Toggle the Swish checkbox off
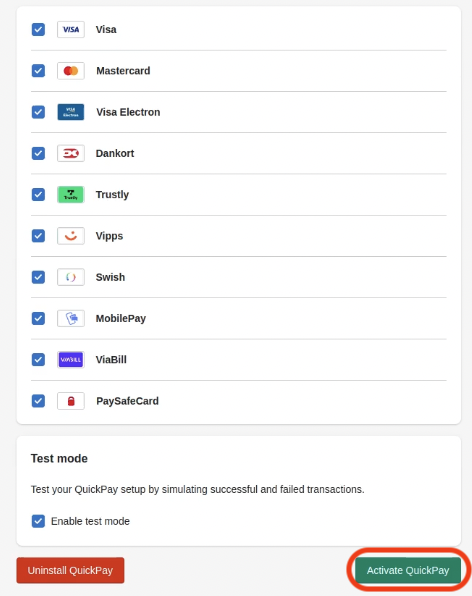Image resolution: width=472 pixels, height=596 pixels. (38, 277)
